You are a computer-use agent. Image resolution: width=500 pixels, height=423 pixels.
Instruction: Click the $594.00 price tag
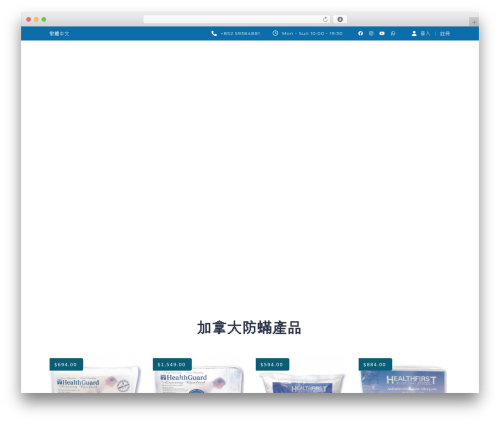[x=272, y=364]
